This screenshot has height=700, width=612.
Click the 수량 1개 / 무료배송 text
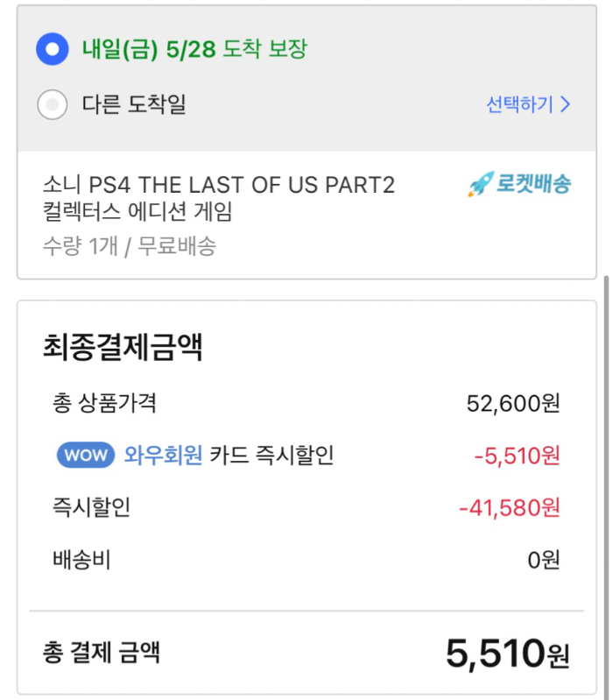pos(129,246)
